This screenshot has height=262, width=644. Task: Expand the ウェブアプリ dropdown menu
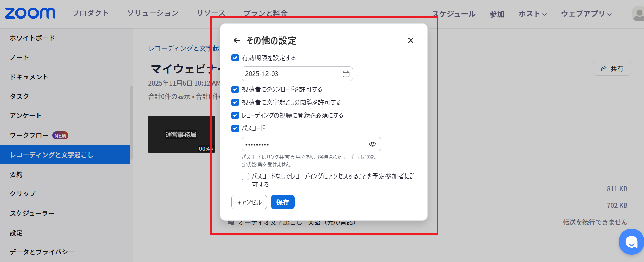[x=586, y=14]
